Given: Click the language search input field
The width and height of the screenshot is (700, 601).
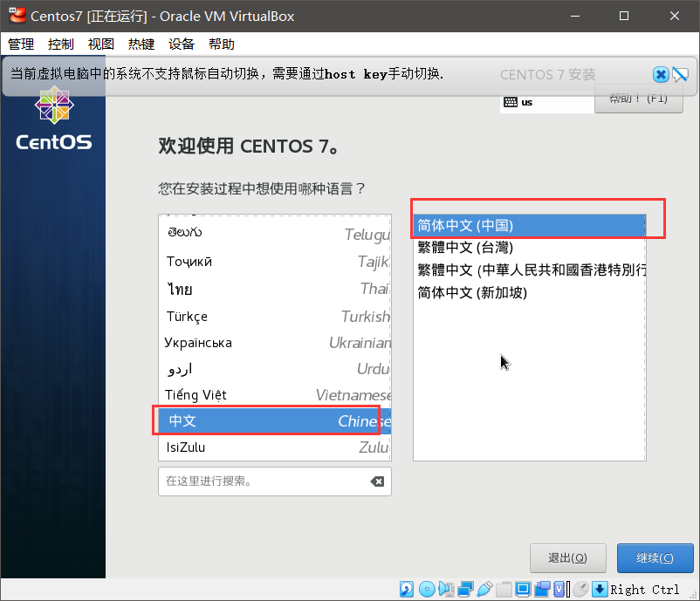Looking at the screenshot, I should click(x=275, y=481).
